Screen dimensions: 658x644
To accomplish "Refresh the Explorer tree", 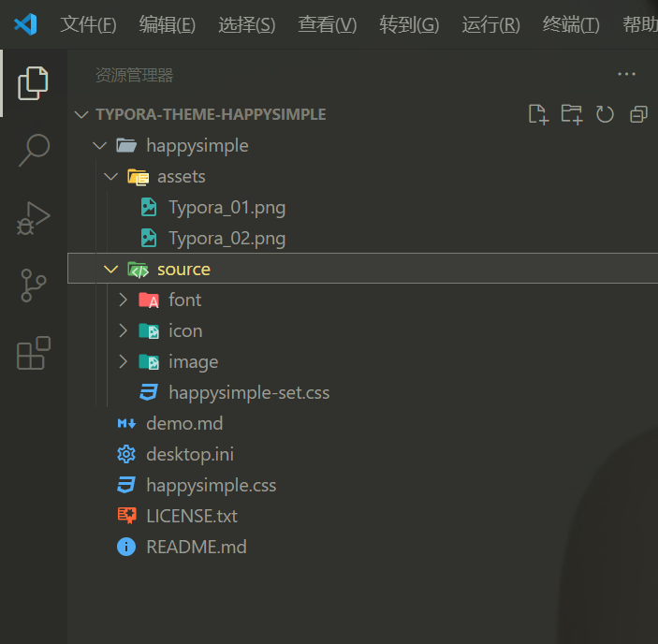I will pyautogui.click(x=605, y=114).
